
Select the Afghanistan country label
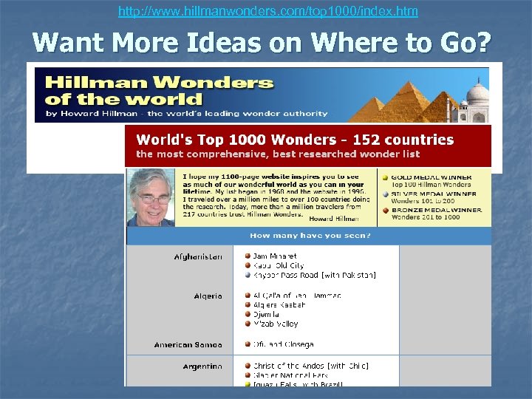pos(198,257)
